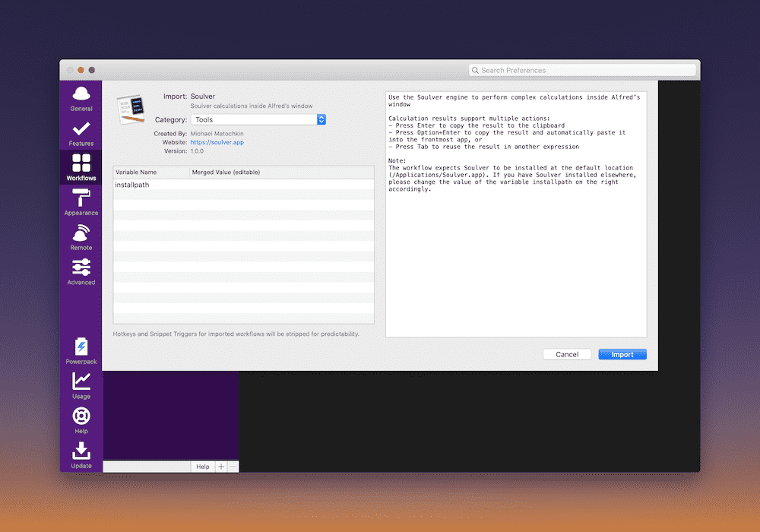Image resolution: width=760 pixels, height=532 pixels.
Task: Click the Import button
Action: 622,355
